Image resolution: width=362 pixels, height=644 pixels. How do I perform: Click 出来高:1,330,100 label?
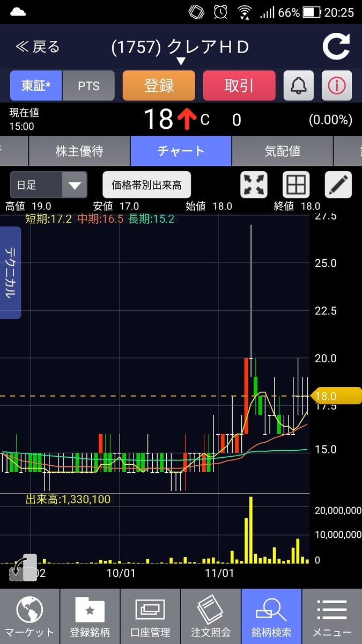(68, 500)
